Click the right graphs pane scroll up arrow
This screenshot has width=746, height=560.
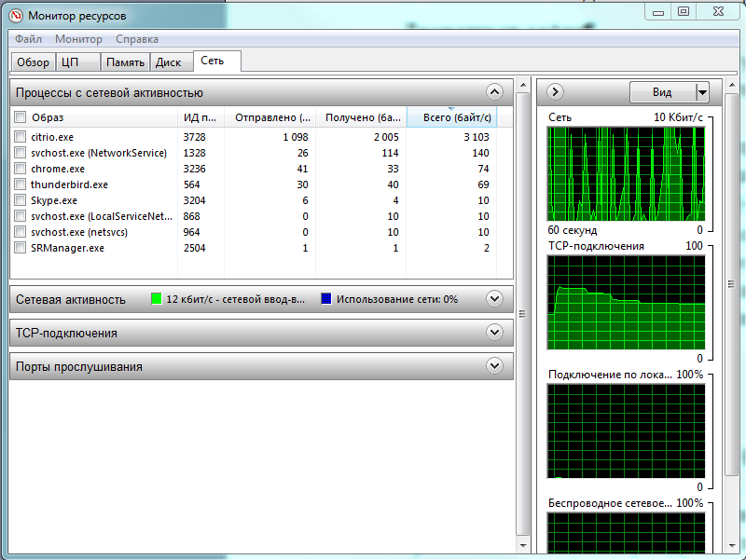(x=732, y=85)
